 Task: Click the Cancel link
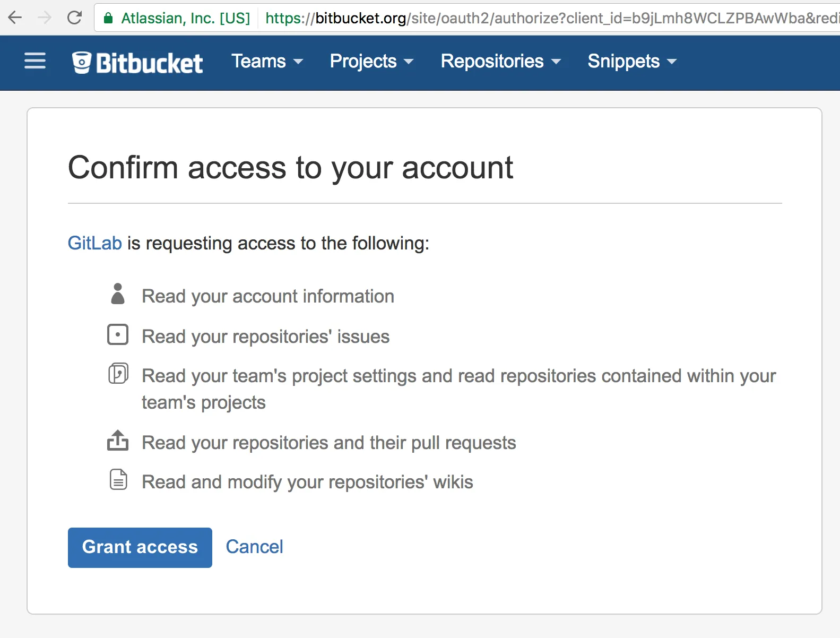click(x=254, y=547)
